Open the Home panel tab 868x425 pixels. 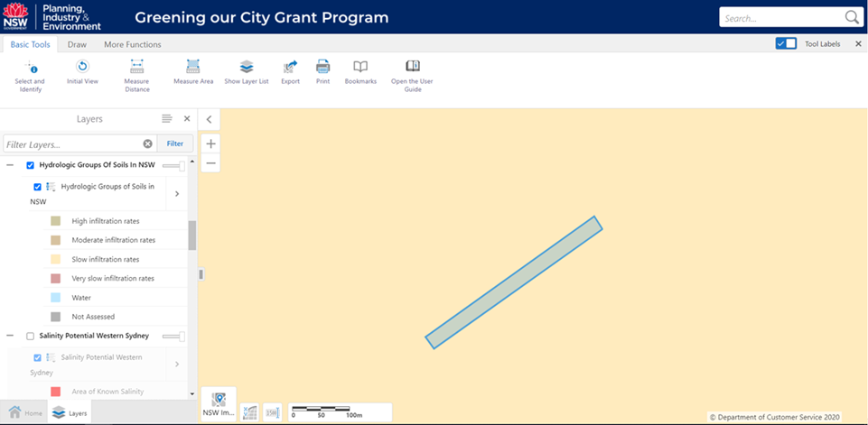pyautogui.click(x=25, y=413)
